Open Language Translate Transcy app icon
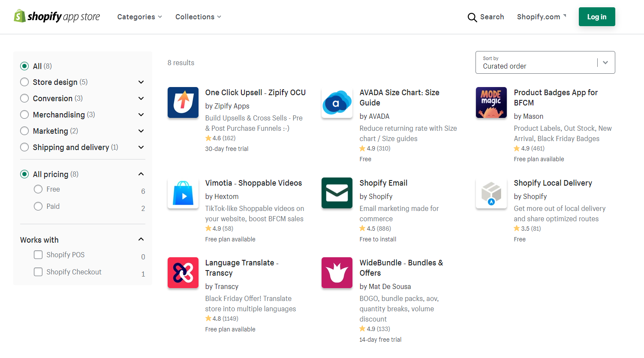Screen dimensions: 644x358 (x=183, y=273)
